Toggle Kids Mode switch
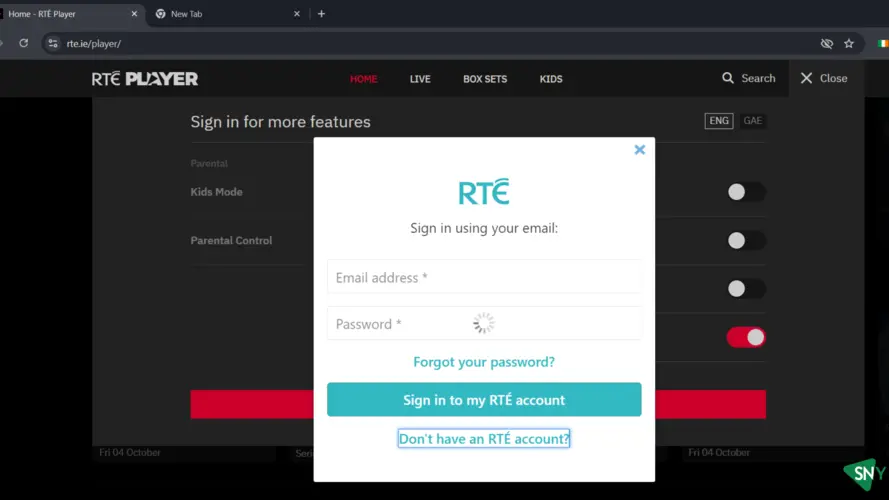This screenshot has height=500, width=889. pyautogui.click(x=746, y=192)
